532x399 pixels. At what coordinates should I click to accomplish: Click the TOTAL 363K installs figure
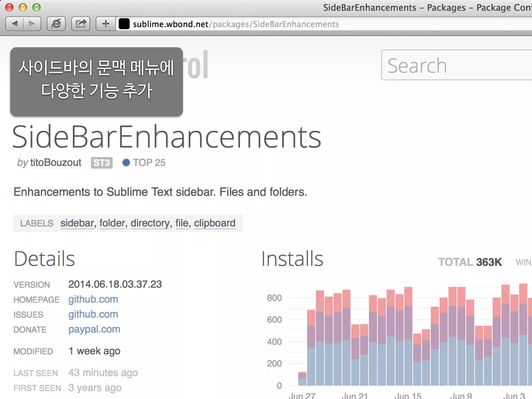point(470,262)
